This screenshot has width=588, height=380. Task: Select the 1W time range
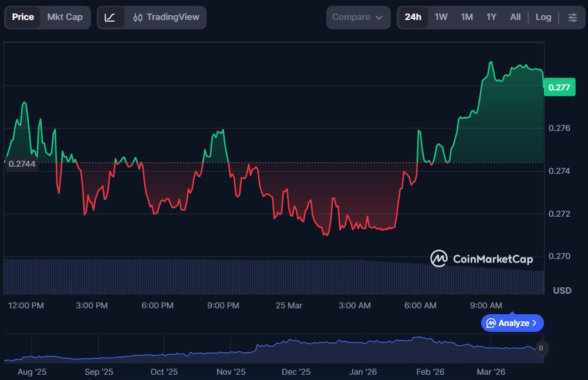[x=441, y=17]
